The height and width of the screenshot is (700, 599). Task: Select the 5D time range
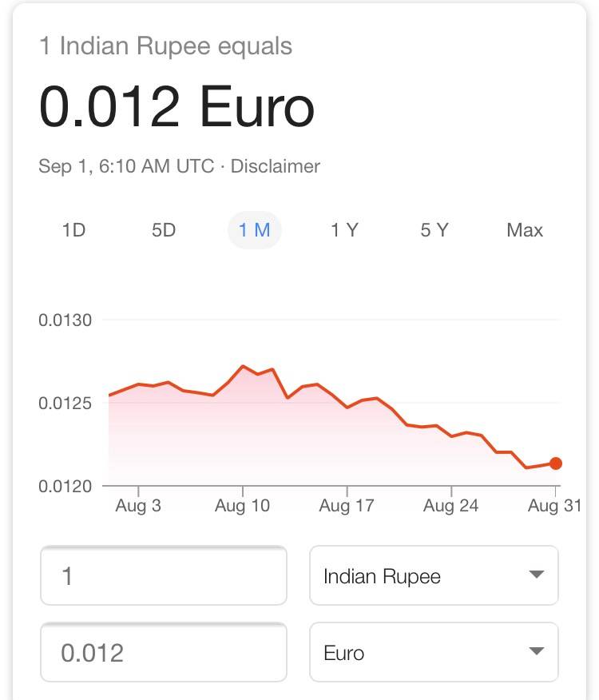(x=164, y=230)
